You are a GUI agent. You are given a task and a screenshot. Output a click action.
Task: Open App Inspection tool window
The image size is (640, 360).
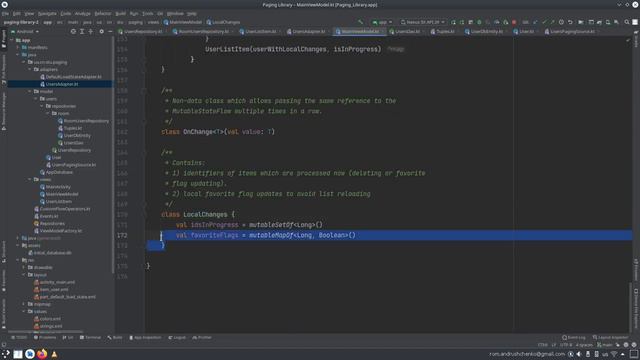(x=145, y=338)
